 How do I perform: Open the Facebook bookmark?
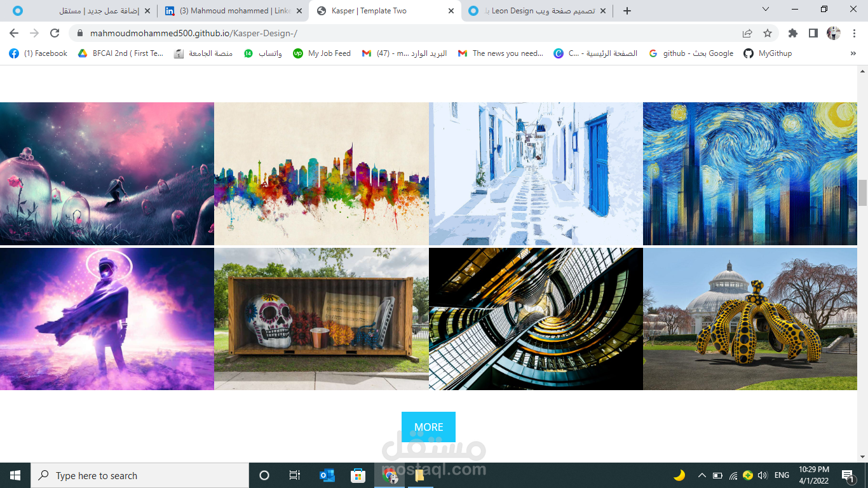(38, 53)
